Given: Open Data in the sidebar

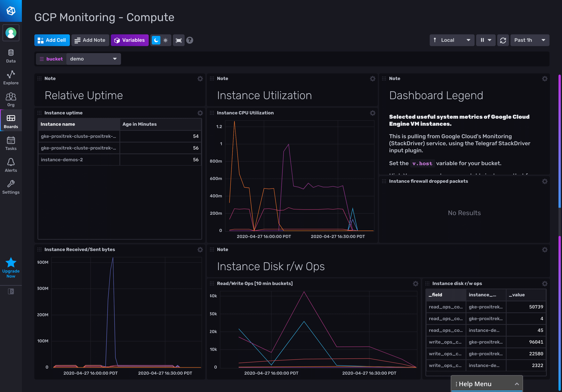Looking at the screenshot, I should [x=11, y=56].
